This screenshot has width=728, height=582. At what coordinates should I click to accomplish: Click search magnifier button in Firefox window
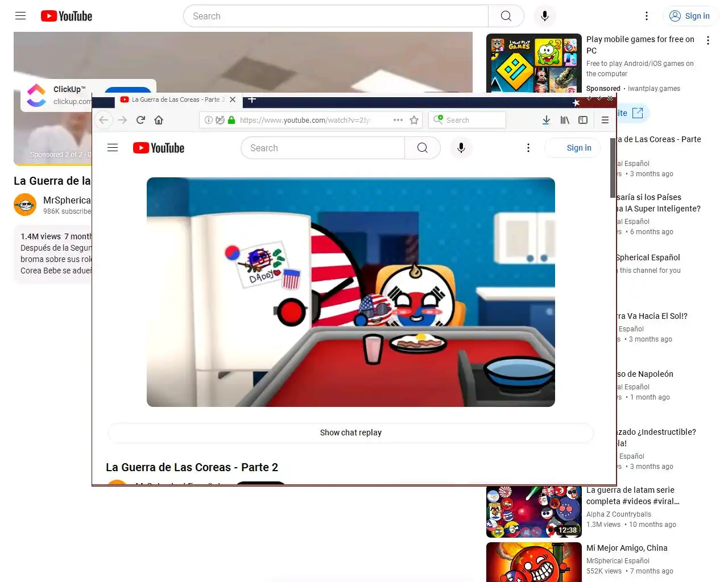[423, 148]
